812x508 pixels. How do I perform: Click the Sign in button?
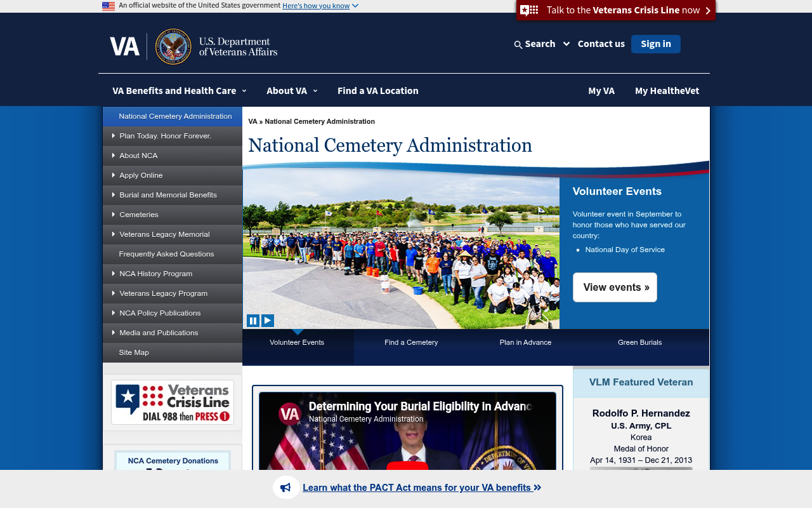656,44
